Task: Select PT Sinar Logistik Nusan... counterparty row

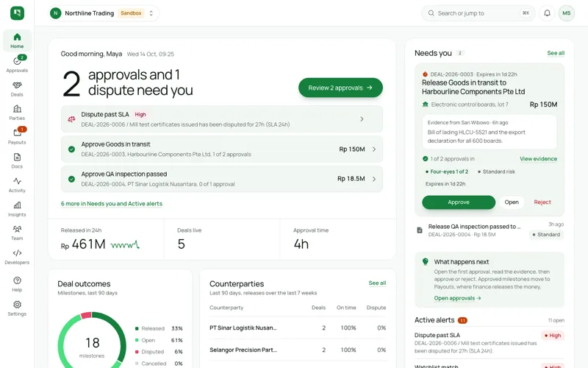Action: coord(298,328)
